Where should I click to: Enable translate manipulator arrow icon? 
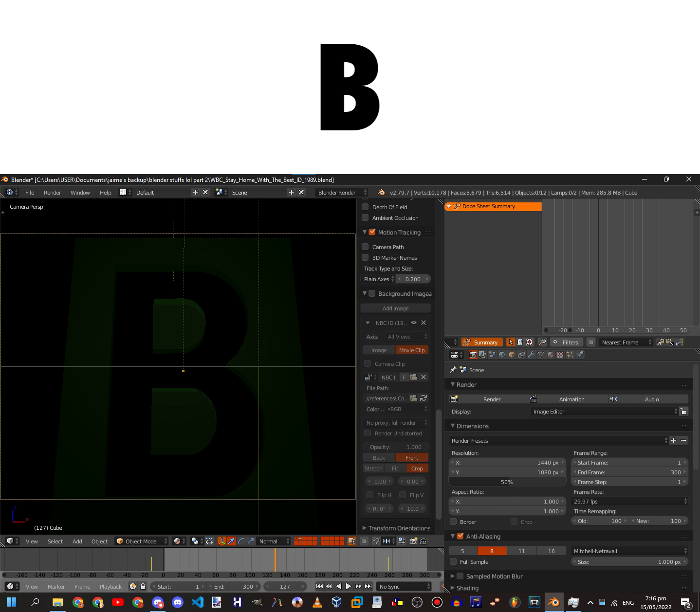pyautogui.click(x=232, y=541)
